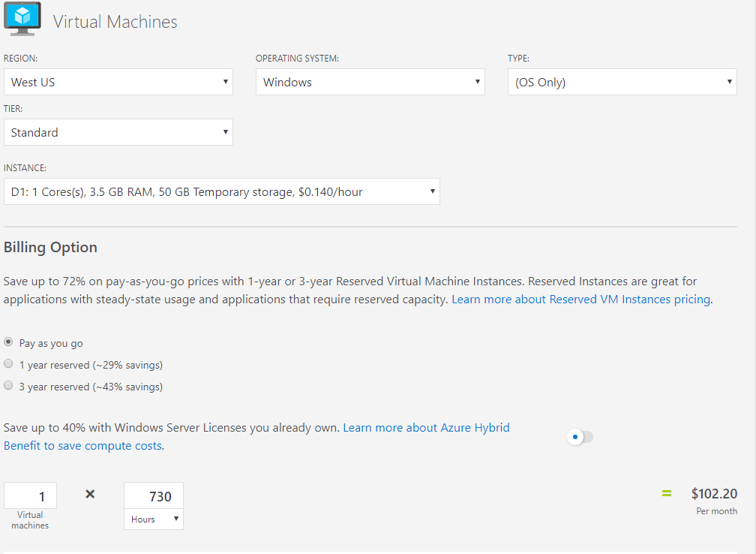Open the Tier dropdown showing Standard
The width and height of the screenshot is (756, 554).
coord(118,132)
